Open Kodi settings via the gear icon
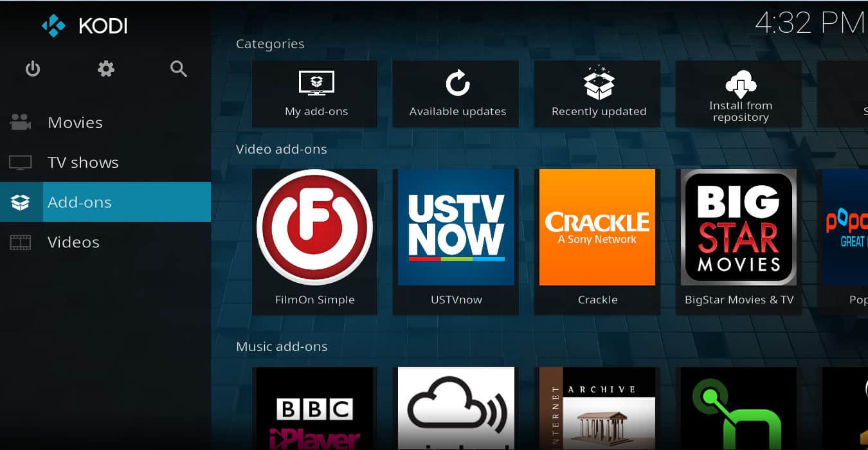The height and width of the screenshot is (450, 868). tap(106, 69)
